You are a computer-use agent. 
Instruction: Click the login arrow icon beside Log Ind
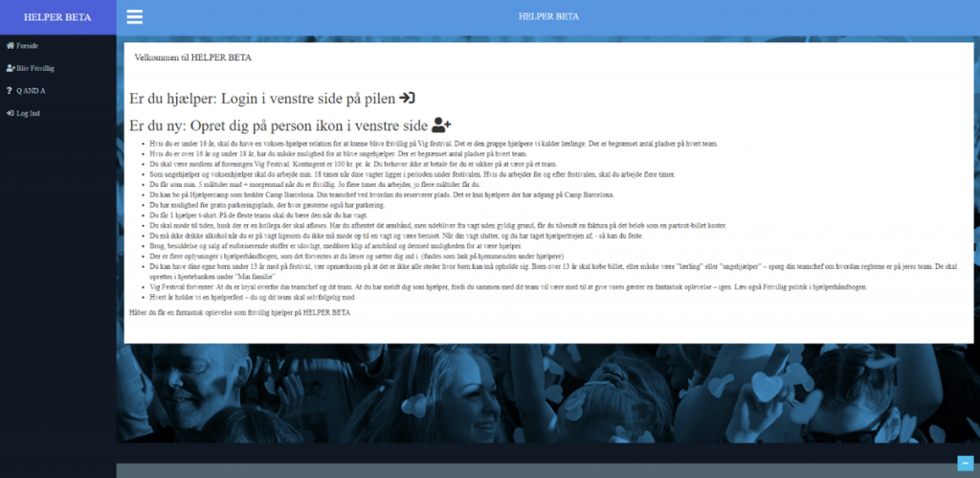[10, 113]
